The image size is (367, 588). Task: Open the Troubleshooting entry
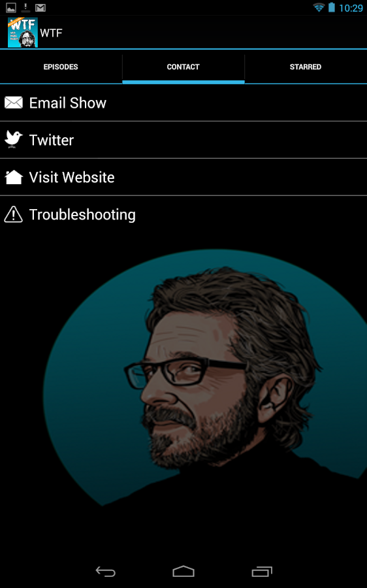coord(183,214)
